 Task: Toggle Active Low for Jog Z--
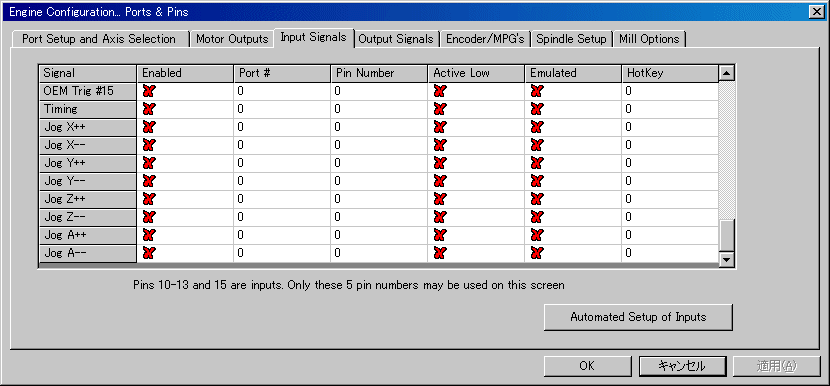[x=440, y=217]
